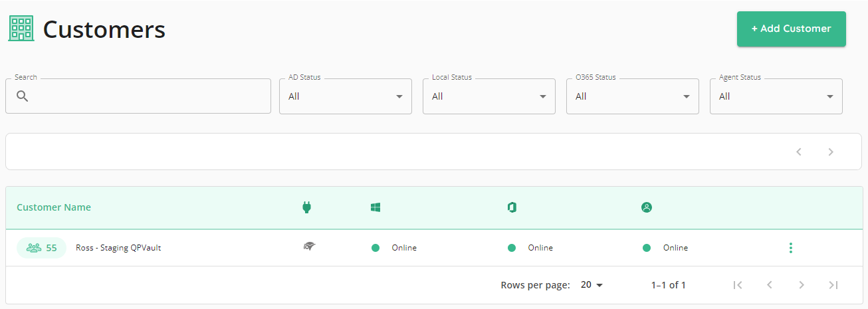Viewport: 868px width, 309px height.
Task: Focus the Search input field
Action: (x=138, y=96)
